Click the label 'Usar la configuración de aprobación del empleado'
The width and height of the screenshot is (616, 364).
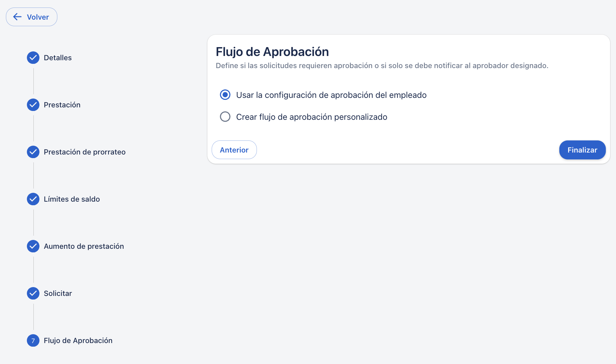331,95
